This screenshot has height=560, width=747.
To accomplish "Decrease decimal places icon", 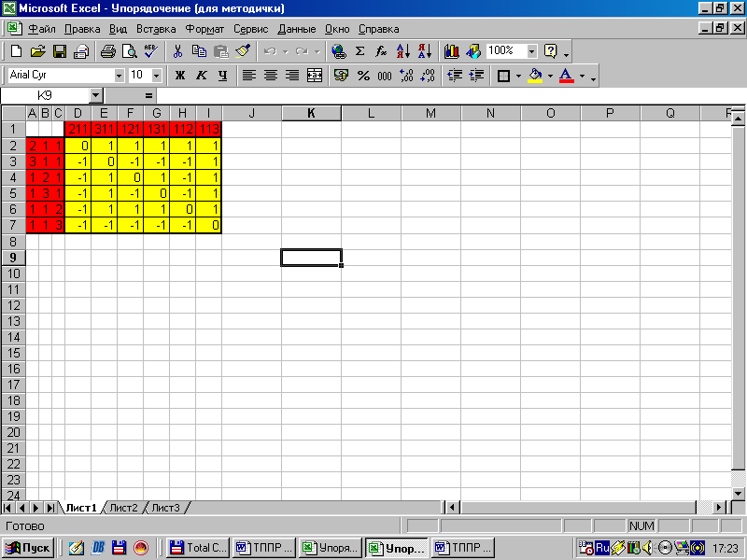I will coord(428,76).
